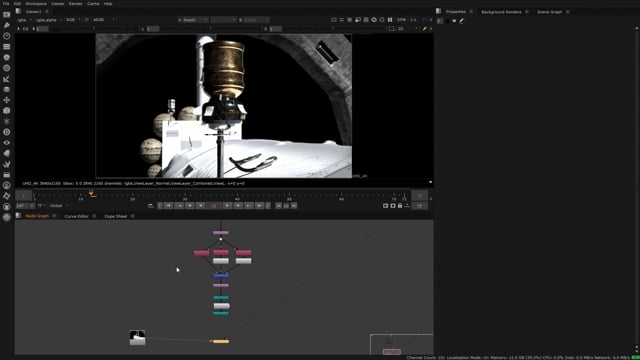
Task: Open the Transform nodes toolbar menu
Action: (x=7, y=100)
